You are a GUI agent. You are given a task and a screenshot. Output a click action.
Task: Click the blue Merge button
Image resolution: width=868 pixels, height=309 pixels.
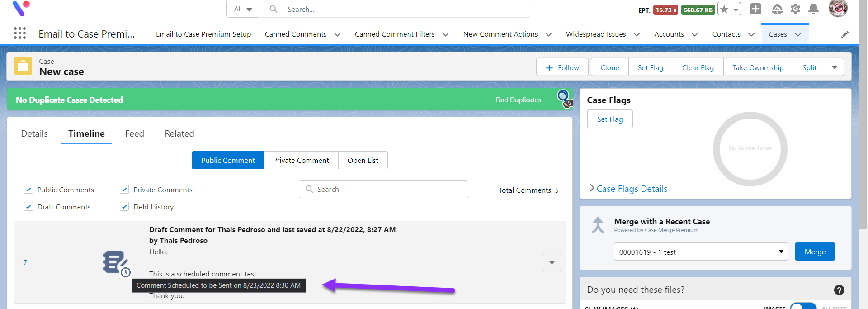pyautogui.click(x=815, y=252)
